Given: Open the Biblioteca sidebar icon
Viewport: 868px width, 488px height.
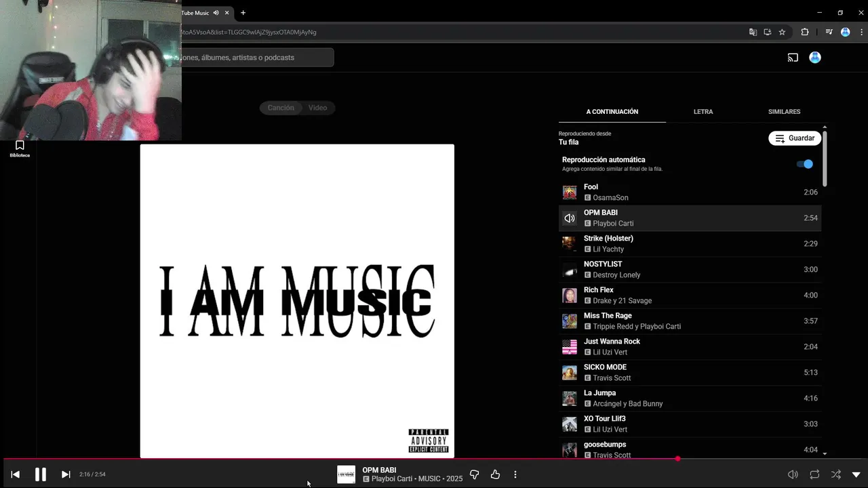Looking at the screenshot, I should tap(20, 148).
